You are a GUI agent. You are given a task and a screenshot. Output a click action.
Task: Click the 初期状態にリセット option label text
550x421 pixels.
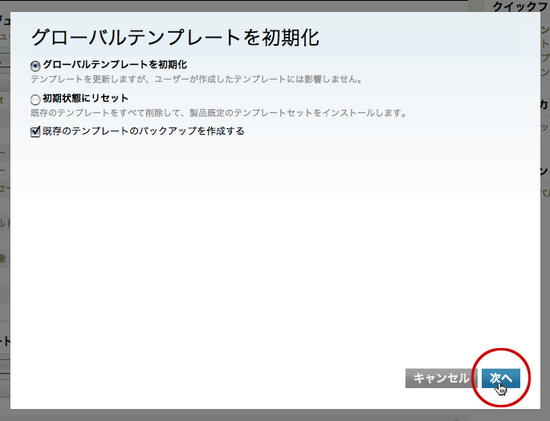(x=85, y=98)
